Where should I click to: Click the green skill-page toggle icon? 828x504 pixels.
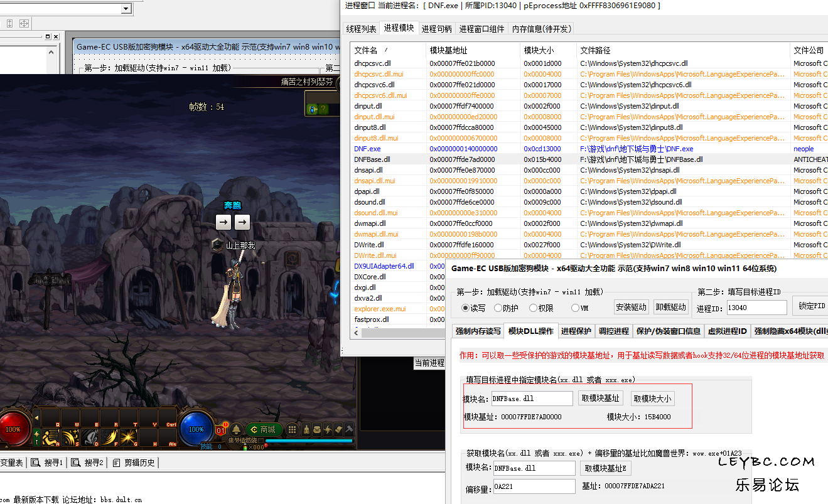(x=36, y=437)
